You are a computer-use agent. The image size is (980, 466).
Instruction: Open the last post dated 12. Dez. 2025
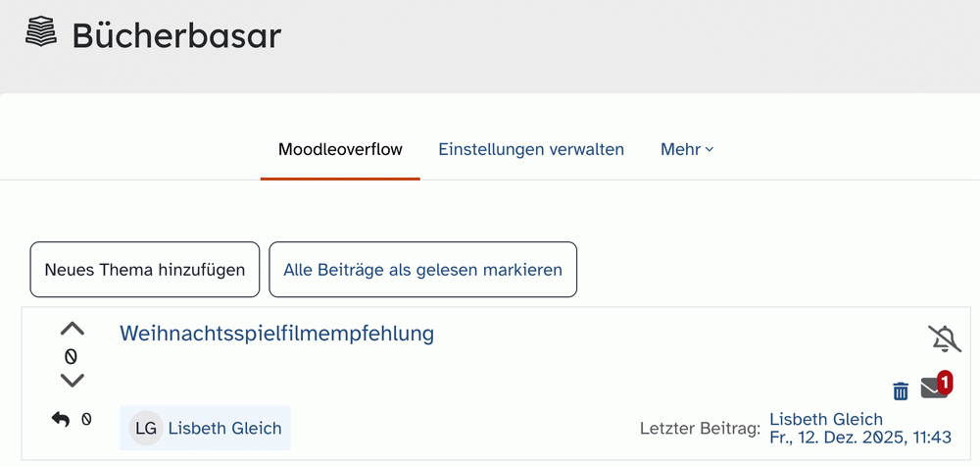pos(860,437)
